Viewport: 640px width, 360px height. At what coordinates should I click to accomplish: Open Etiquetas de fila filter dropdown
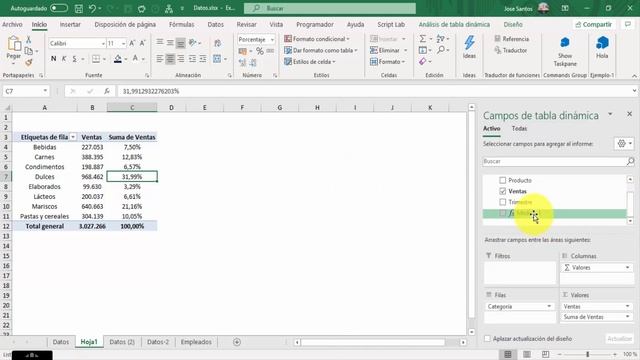point(73,137)
